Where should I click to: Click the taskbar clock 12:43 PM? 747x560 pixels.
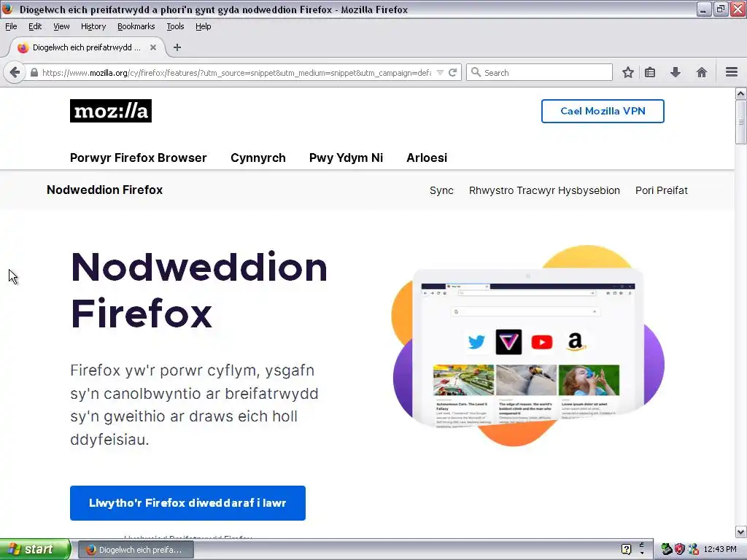pyautogui.click(x=720, y=550)
